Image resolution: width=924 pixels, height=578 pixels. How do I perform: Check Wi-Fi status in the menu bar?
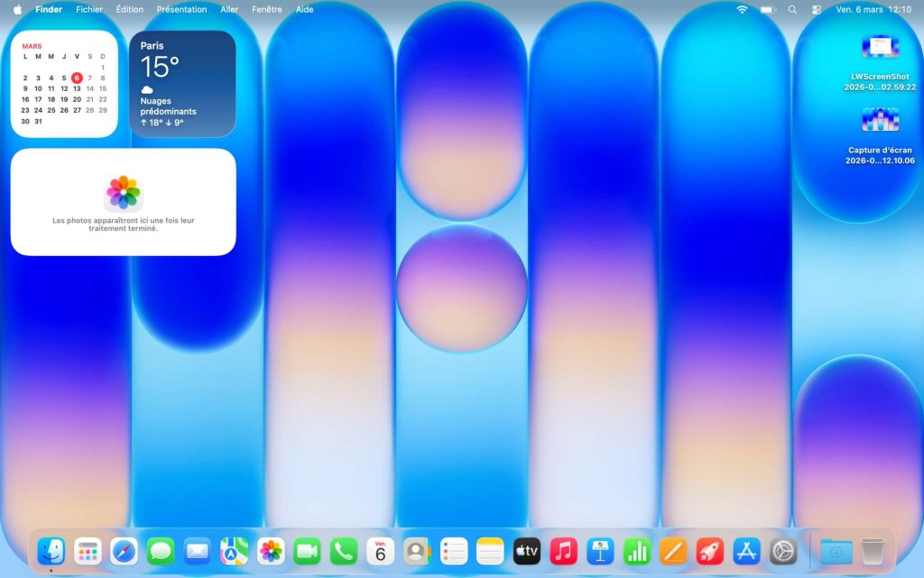(x=740, y=10)
